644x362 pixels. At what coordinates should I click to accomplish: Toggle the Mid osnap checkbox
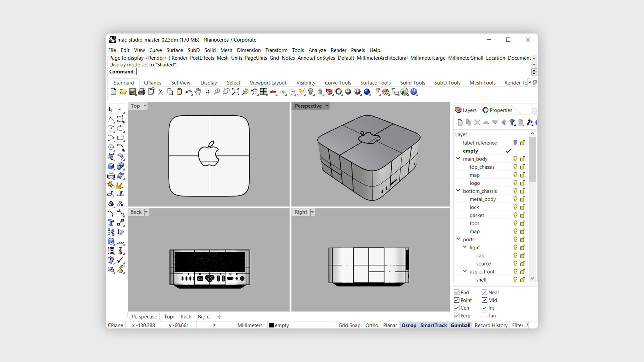484,300
